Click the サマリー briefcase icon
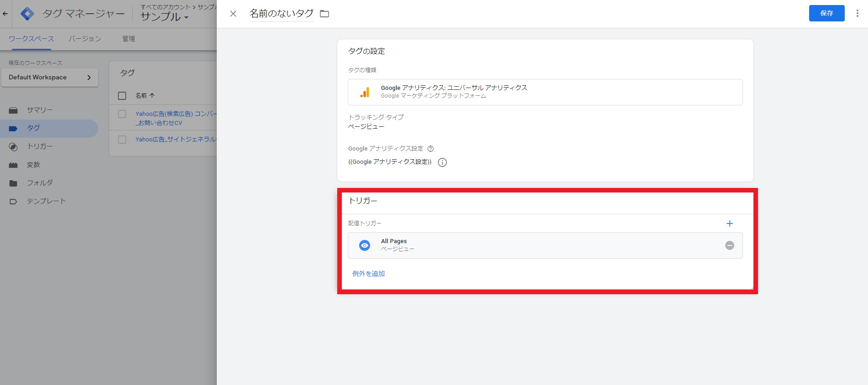 tap(13, 110)
